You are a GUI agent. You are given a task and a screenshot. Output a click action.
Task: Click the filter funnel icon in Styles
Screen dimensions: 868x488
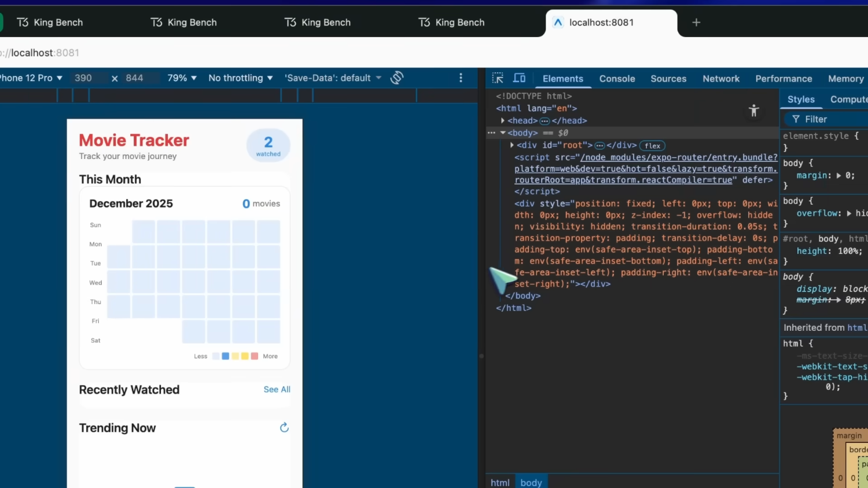click(796, 119)
